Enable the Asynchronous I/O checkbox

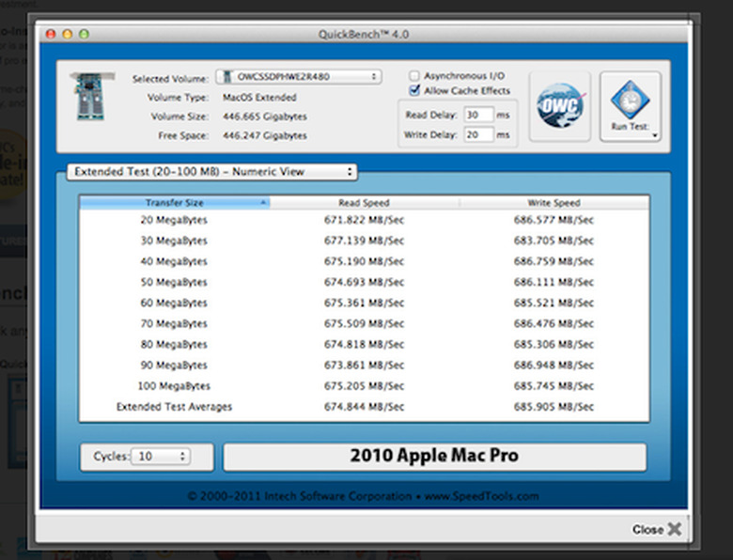point(414,76)
